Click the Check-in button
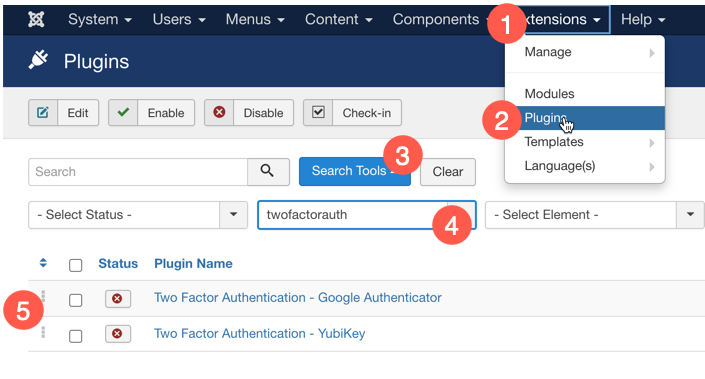The height and width of the screenshot is (379, 705). tap(352, 112)
